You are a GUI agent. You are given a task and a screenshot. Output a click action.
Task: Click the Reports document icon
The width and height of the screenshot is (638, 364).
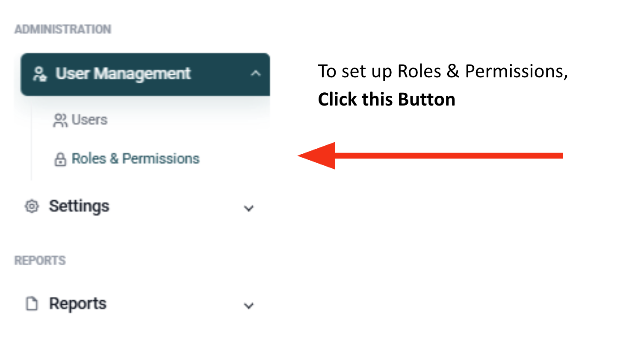[32, 304]
